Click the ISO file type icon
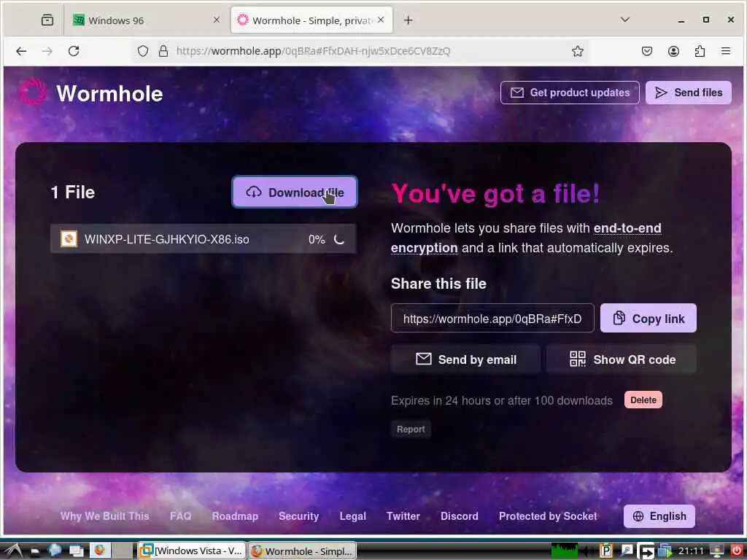Screen dimensions: 747x560 pos(69,239)
